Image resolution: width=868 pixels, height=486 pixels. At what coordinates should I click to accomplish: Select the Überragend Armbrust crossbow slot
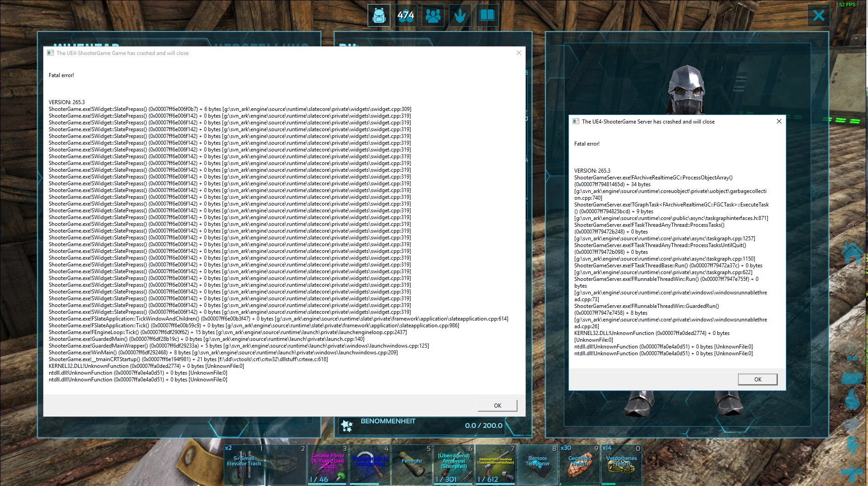point(454,465)
